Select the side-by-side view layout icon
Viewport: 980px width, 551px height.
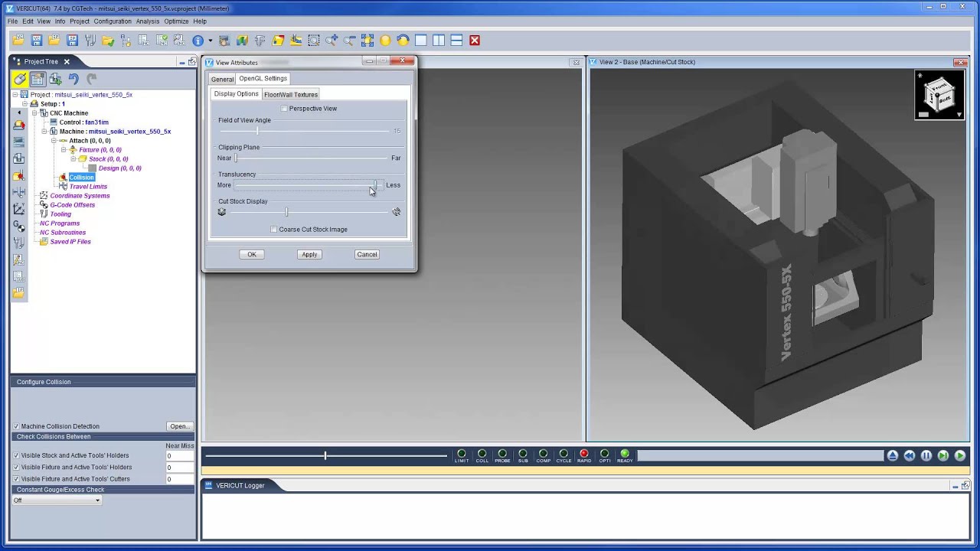click(x=439, y=41)
